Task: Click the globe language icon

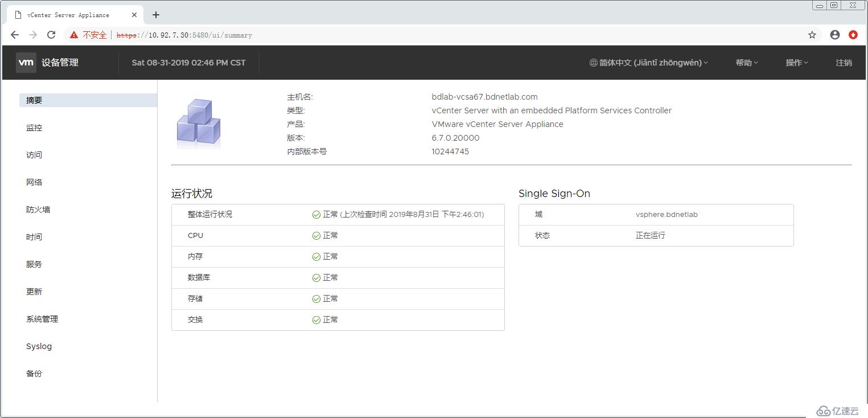Action: point(593,63)
